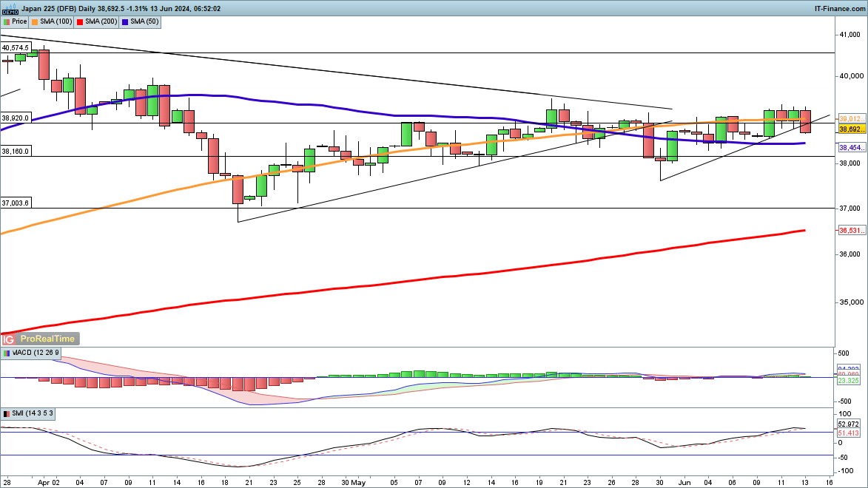Select the 38,160.0 support level label
The image size is (868, 488).
[x=16, y=151]
